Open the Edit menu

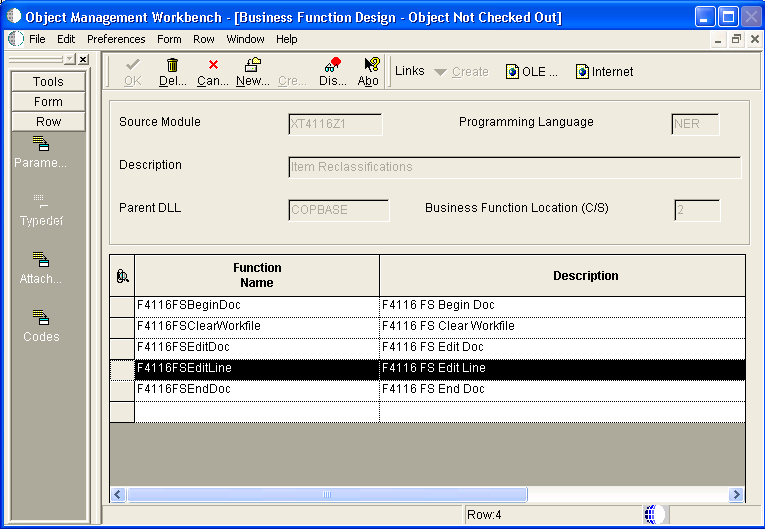pos(66,39)
